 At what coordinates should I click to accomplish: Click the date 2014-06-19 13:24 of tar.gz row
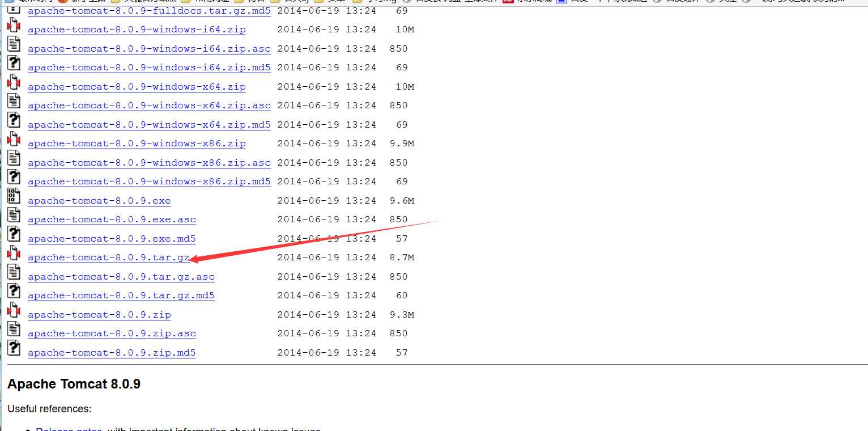[x=327, y=257]
